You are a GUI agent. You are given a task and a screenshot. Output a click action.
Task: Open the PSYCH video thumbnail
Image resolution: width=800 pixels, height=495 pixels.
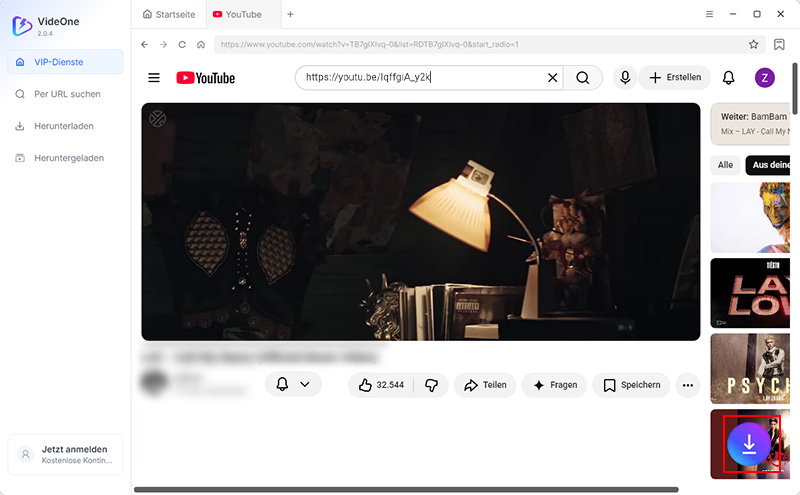pos(750,369)
